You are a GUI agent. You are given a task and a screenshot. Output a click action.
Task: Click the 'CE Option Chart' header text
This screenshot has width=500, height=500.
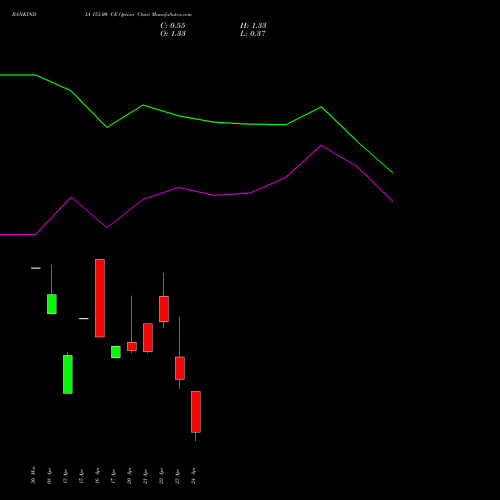tap(131, 15)
